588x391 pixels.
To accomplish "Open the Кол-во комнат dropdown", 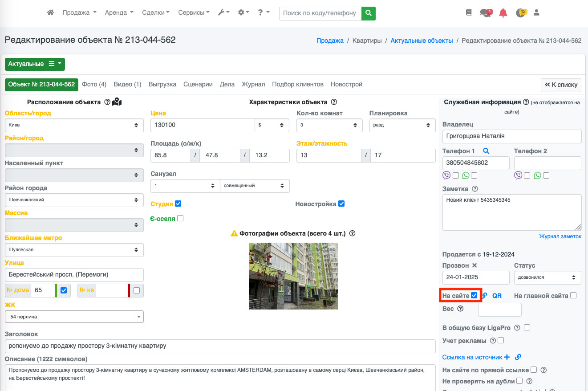I will pyautogui.click(x=329, y=125).
